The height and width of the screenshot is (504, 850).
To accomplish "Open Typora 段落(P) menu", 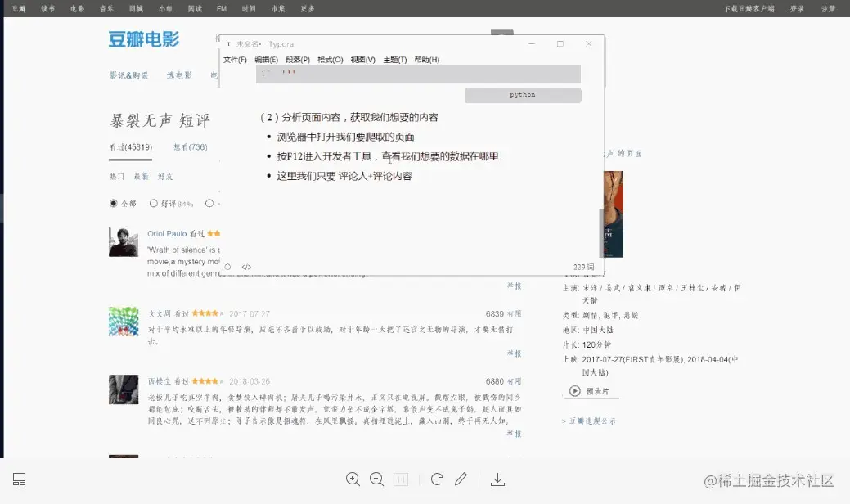I will 298,60.
